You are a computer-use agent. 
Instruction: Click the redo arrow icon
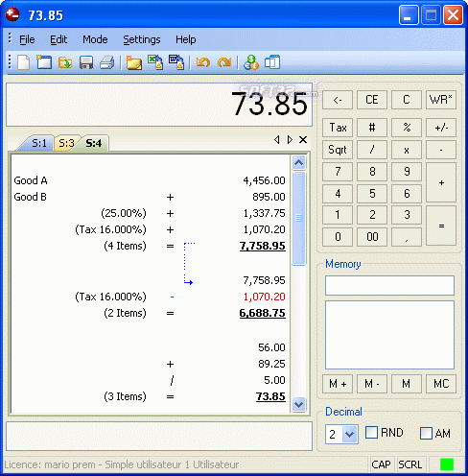(224, 62)
